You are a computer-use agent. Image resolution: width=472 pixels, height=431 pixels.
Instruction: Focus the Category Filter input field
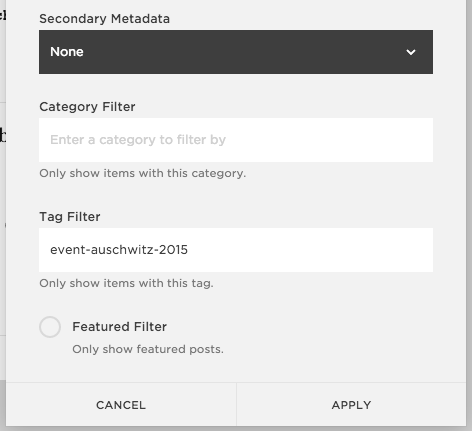(x=236, y=140)
